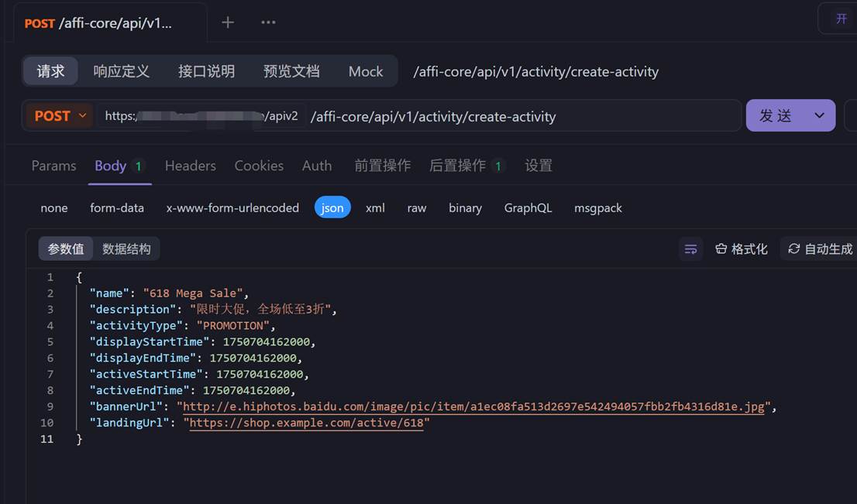Click the 自动生成 auto-generate button
Viewport: 857px width, 504px height.
click(820, 249)
